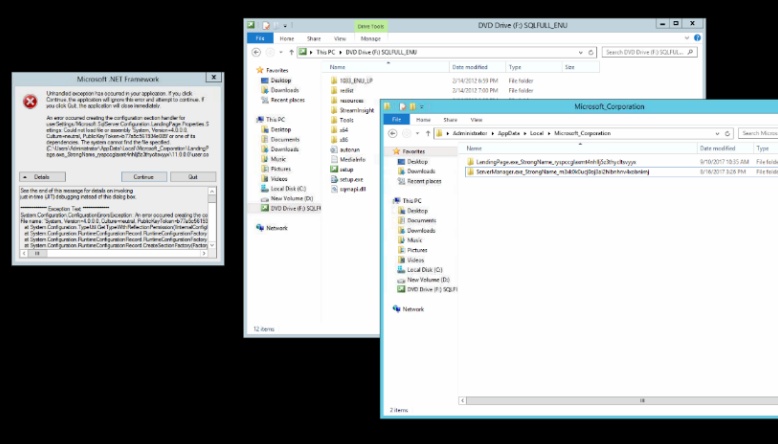This screenshot has width=778, height=444.
Task: Select New Volume (D:) in DVD Drive window sidebar
Action: (x=287, y=198)
